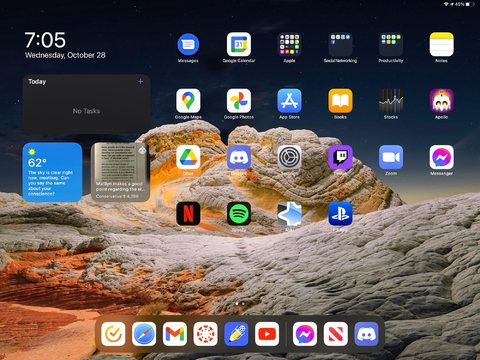Image resolution: width=480 pixels, height=360 pixels.
Task: Expand the Productivity folder
Action: pos(391,44)
